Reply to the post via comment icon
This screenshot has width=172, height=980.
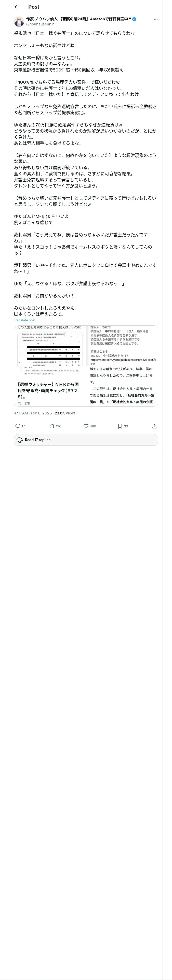(x=18, y=426)
